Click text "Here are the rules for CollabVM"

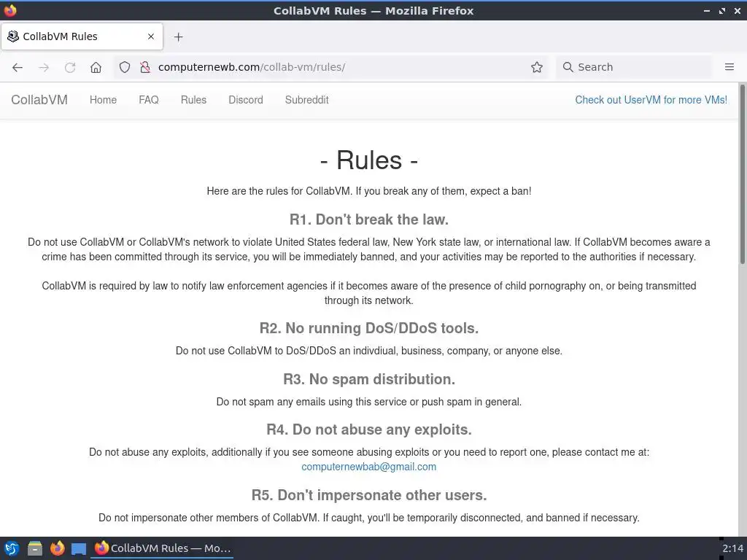point(279,192)
